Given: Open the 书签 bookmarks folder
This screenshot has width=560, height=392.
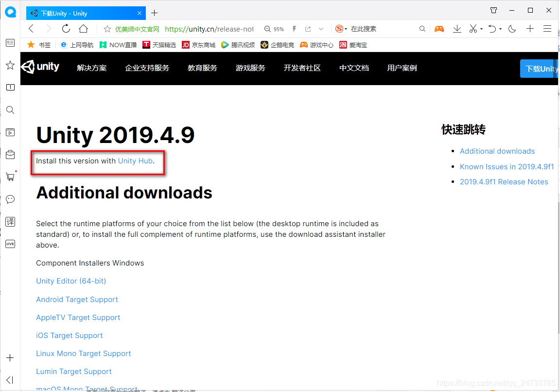Looking at the screenshot, I should pyautogui.click(x=39, y=45).
